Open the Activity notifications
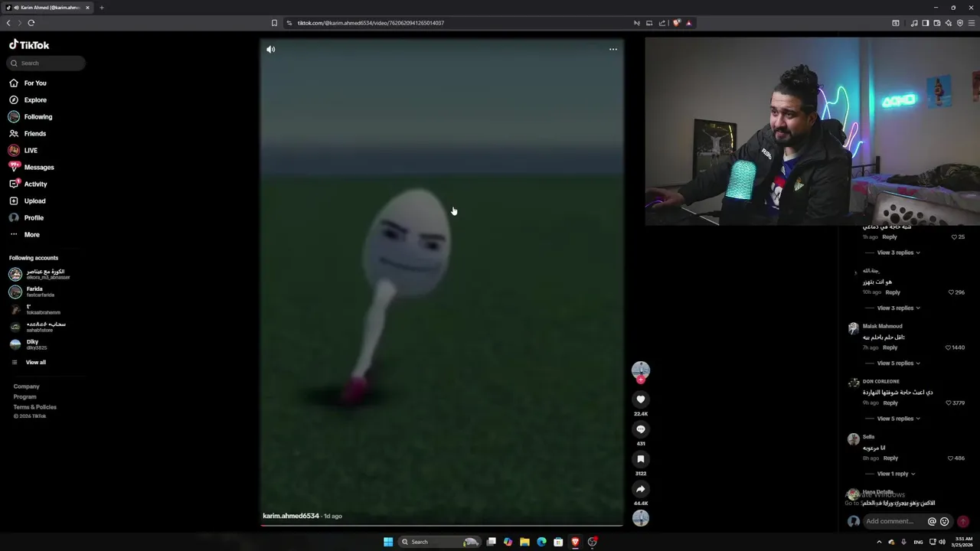 pyautogui.click(x=28, y=184)
